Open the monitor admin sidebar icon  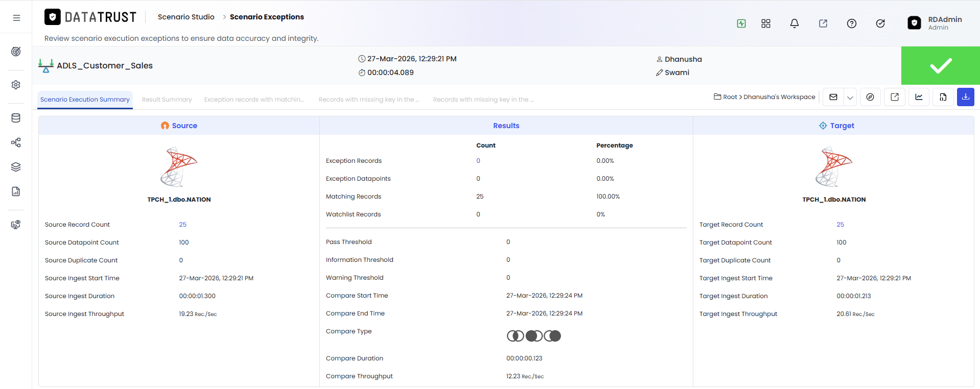point(16,225)
